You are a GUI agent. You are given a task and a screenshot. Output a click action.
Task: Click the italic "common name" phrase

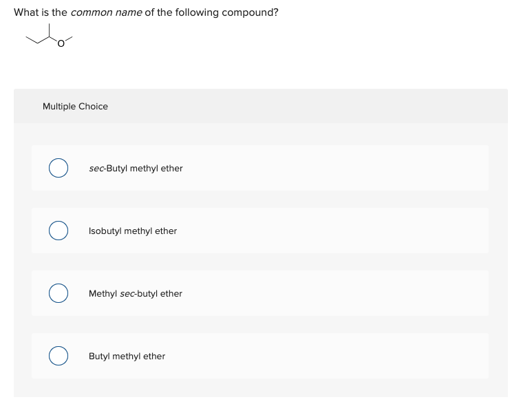pos(105,12)
